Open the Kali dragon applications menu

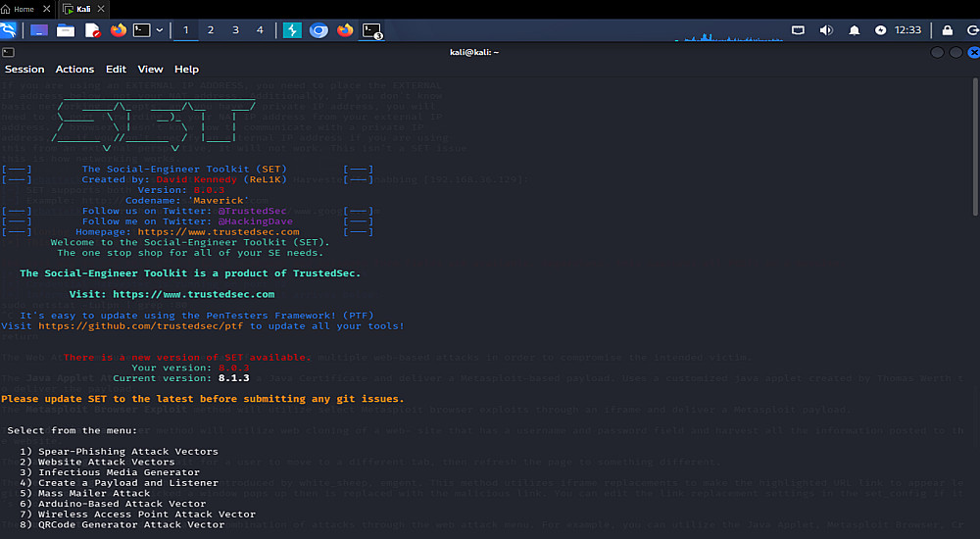pyautogui.click(x=8, y=30)
